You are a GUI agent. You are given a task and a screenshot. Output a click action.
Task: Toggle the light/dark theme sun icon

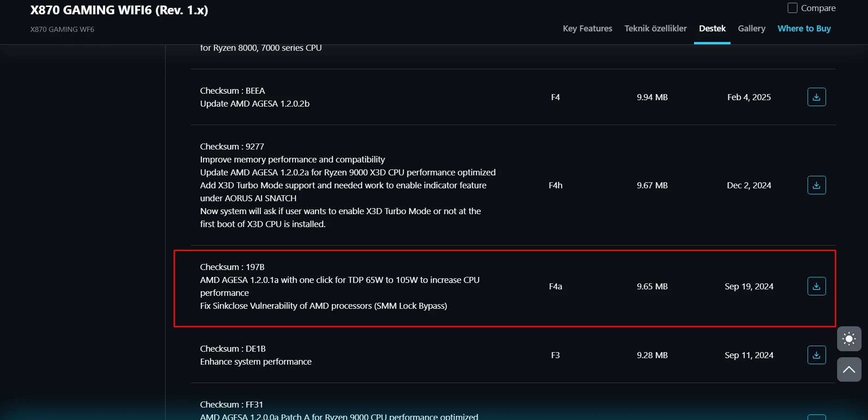click(x=849, y=339)
